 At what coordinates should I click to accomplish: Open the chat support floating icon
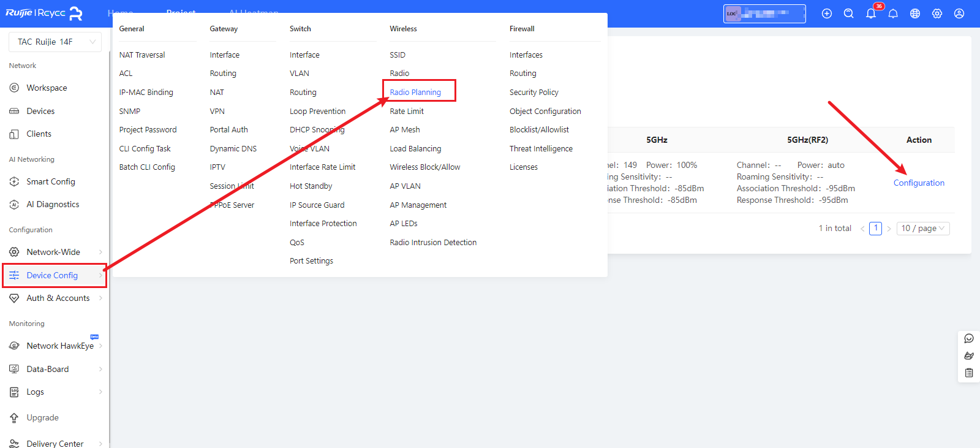click(969, 338)
